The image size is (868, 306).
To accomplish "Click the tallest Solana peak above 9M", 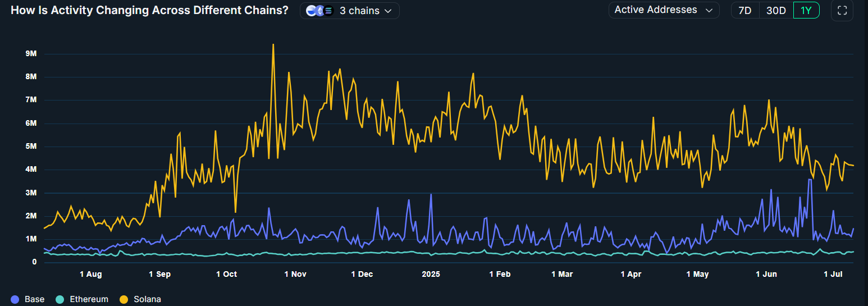I will (x=273, y=45).
